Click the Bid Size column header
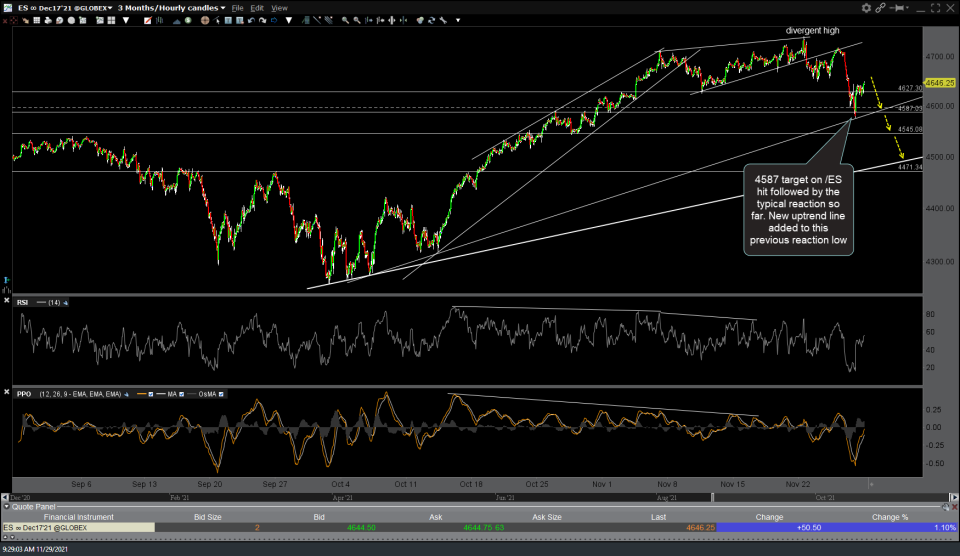Screen dimensions: 960x556 [x=208, y=517]
